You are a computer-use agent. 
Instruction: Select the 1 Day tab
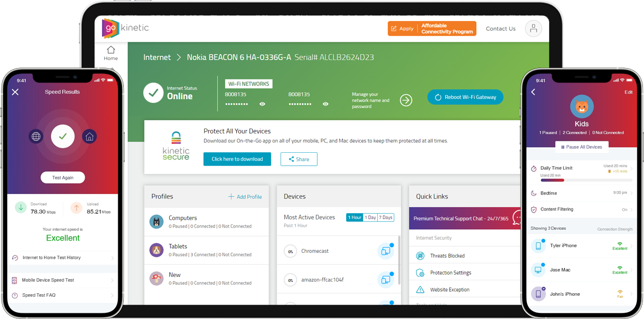370,217
